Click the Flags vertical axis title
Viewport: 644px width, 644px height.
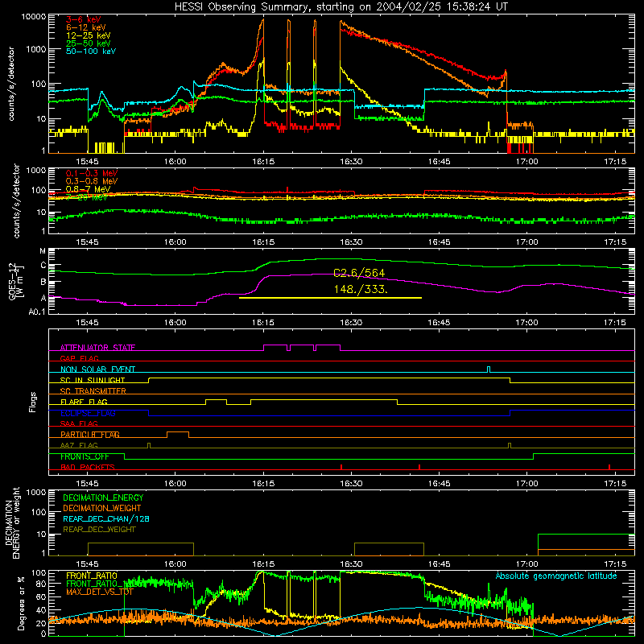click(33, 402)
